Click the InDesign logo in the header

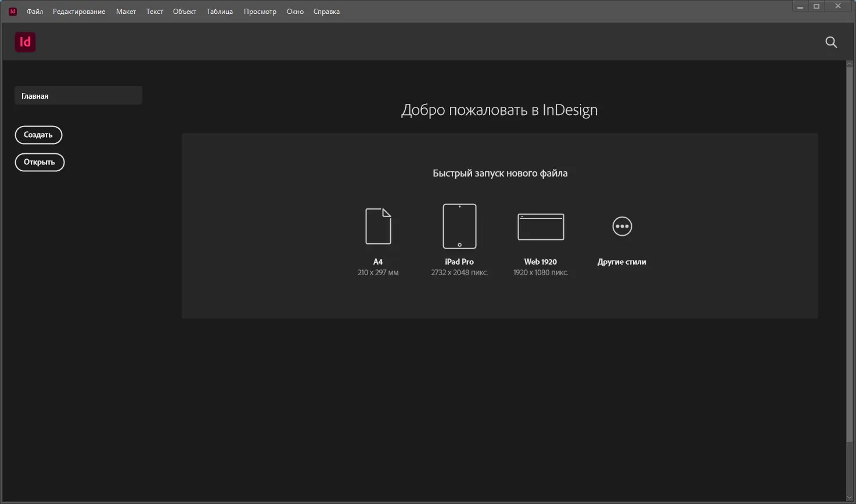(x=25, y=42)
